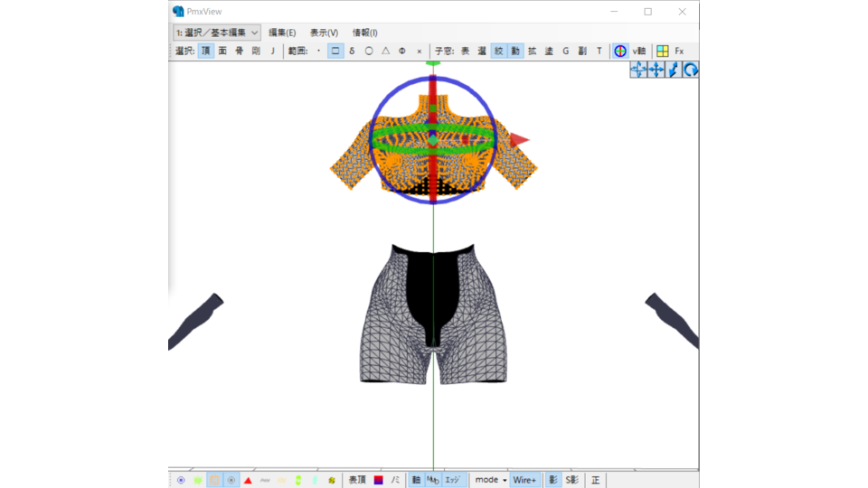Toggle the pale yellow display icon
The image size is (868, 488).
[x=281, y=480]
